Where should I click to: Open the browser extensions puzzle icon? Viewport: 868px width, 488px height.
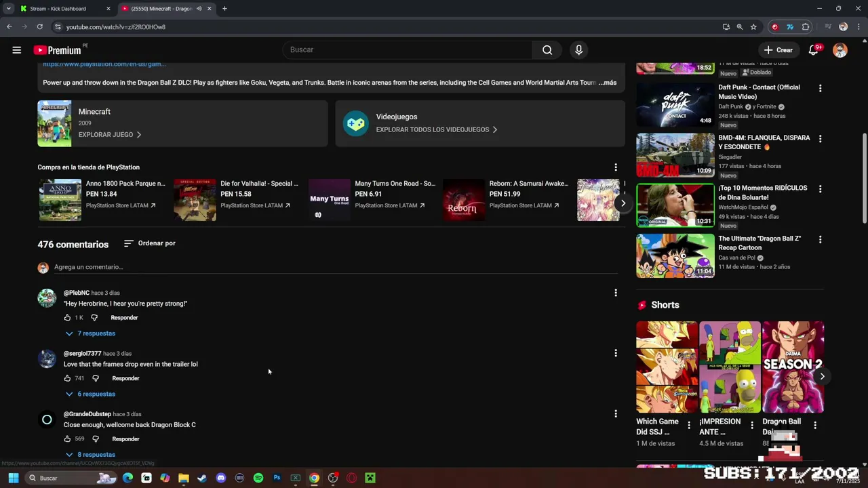806,27
